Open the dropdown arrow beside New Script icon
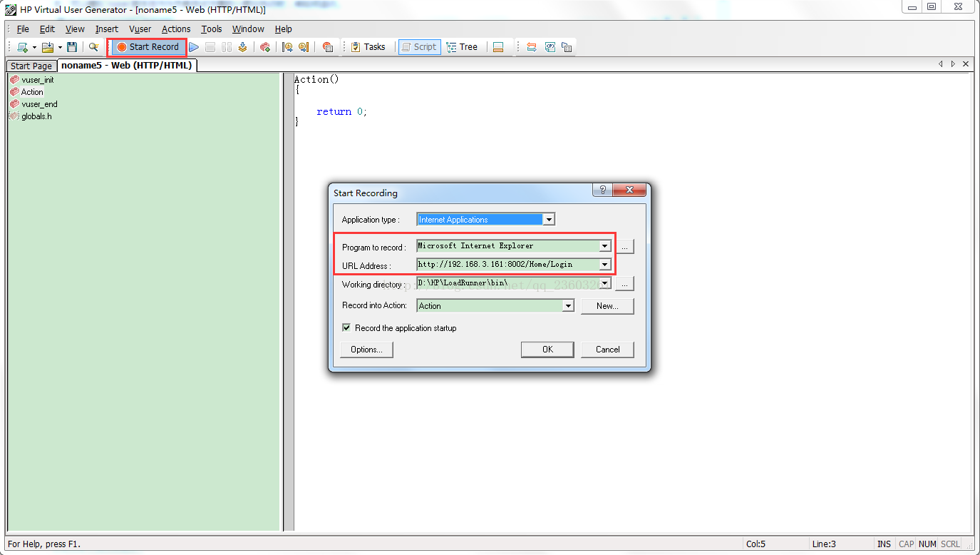 point(34,47)
